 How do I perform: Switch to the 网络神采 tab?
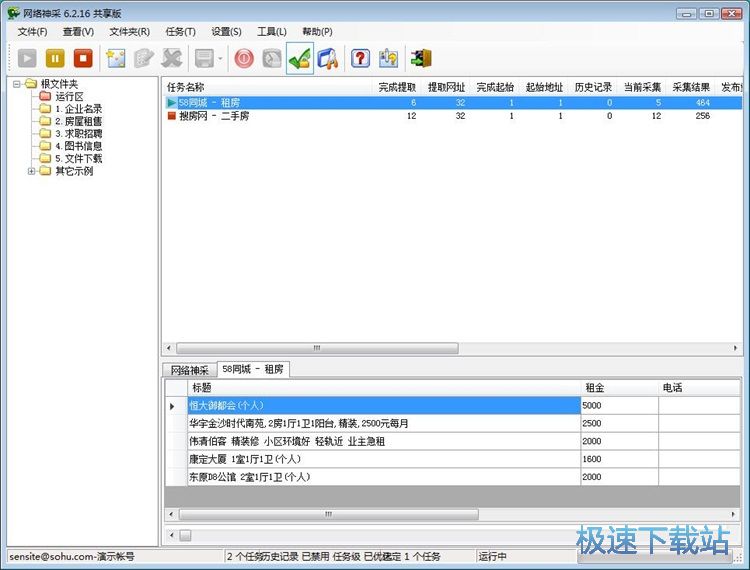point(189,369)
